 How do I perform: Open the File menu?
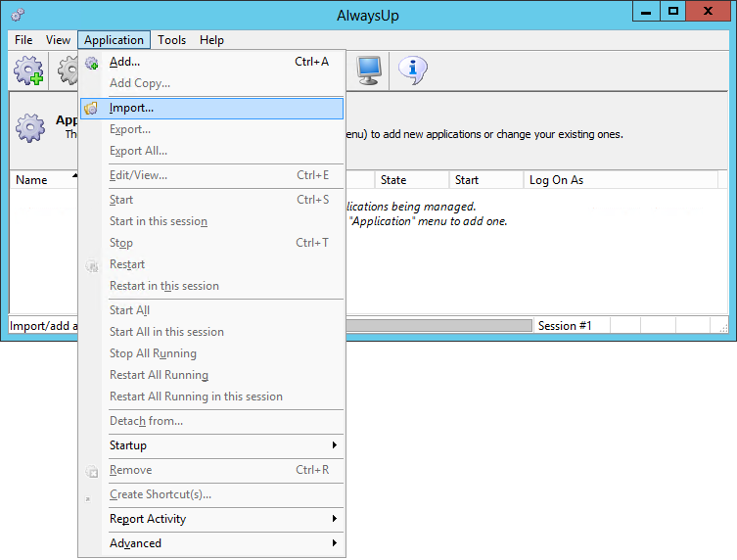point(23,40)
